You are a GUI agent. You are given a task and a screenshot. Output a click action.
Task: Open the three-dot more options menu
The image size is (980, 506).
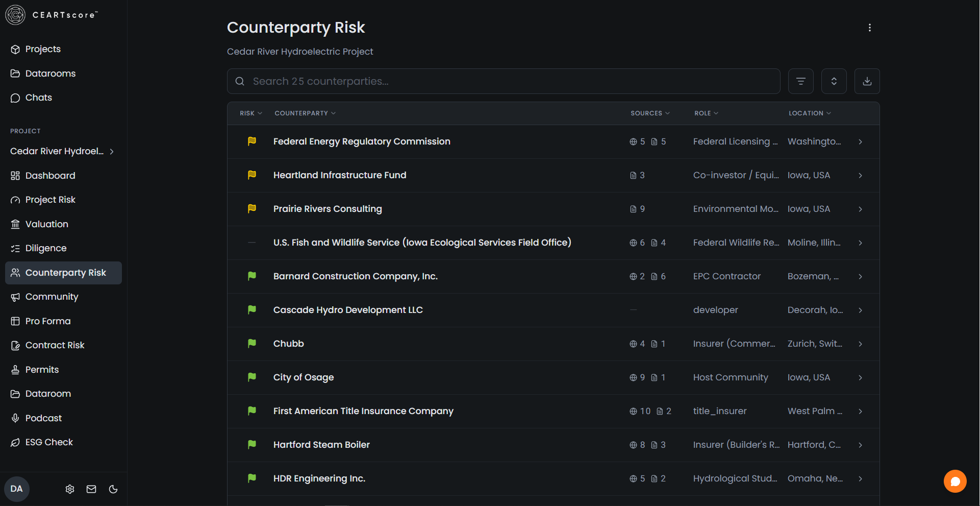(x=869, y=28)
